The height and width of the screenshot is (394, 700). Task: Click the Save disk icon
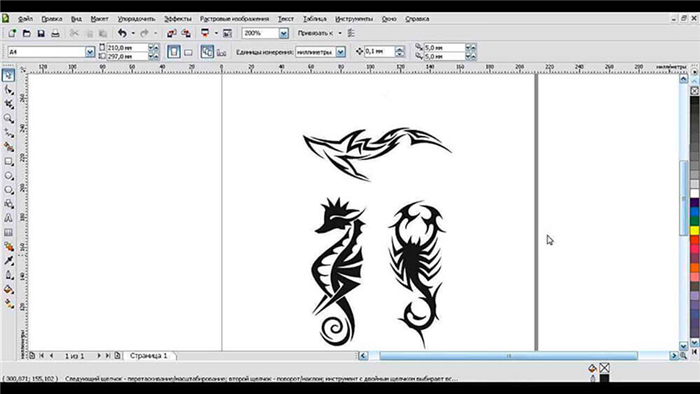(x=41, y=33)
